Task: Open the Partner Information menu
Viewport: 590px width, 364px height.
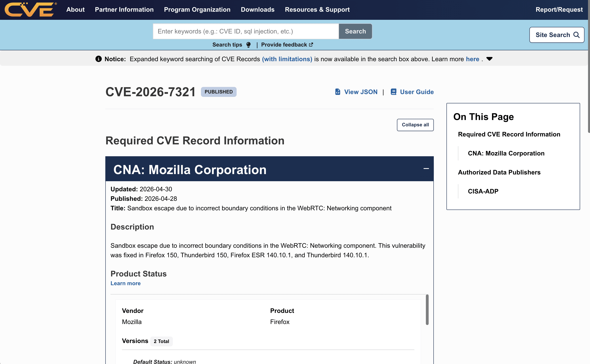Action: 124,10
